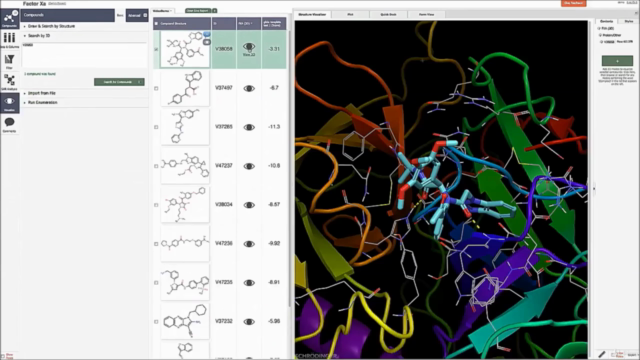Open the Filter sidebar tool

(9, 61)
